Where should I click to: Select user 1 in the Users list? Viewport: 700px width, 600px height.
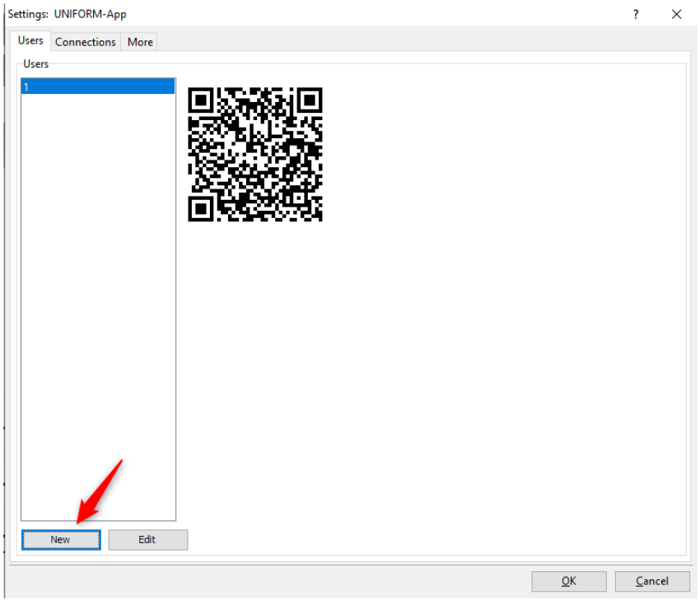pos(98,86)
